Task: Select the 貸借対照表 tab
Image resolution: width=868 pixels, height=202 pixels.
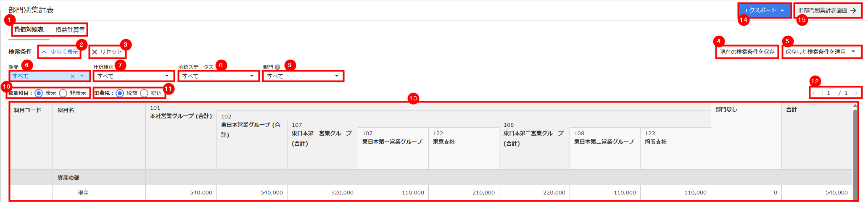Action: (x=29, y=30)
